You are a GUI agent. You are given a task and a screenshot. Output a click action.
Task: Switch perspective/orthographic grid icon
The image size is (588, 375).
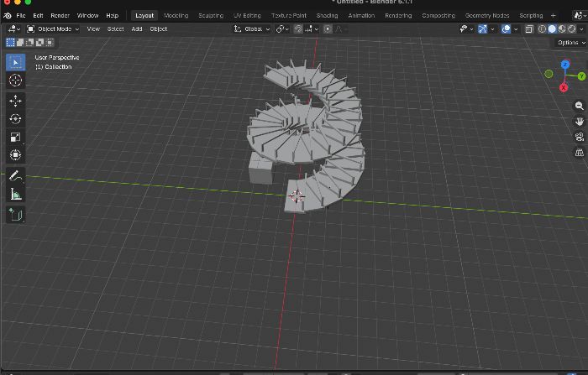pyautogui.click(x=580, y=152)
